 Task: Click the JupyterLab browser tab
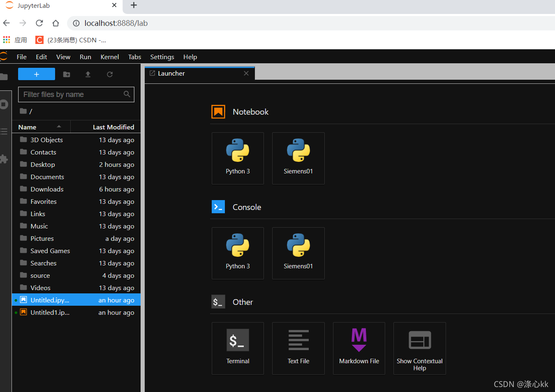click(x=62, y=6)
